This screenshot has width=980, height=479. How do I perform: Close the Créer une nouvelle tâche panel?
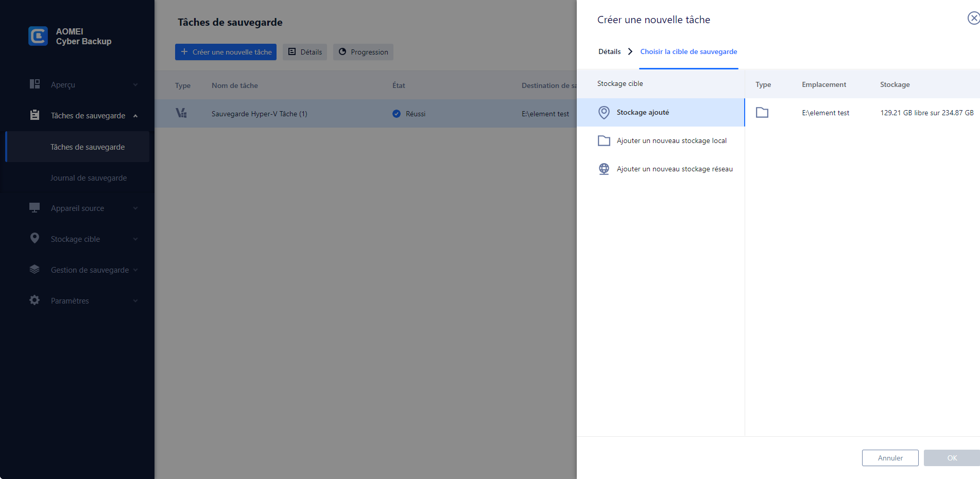coord(973,19)
